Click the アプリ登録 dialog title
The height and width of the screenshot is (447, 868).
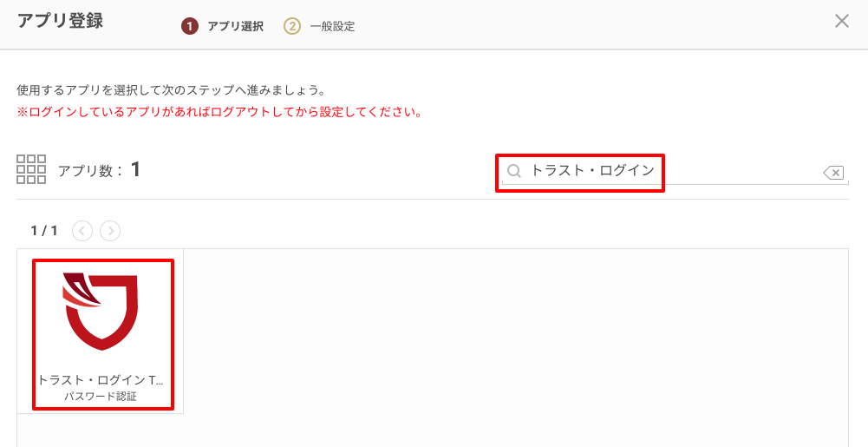click(x=61, y=21)
